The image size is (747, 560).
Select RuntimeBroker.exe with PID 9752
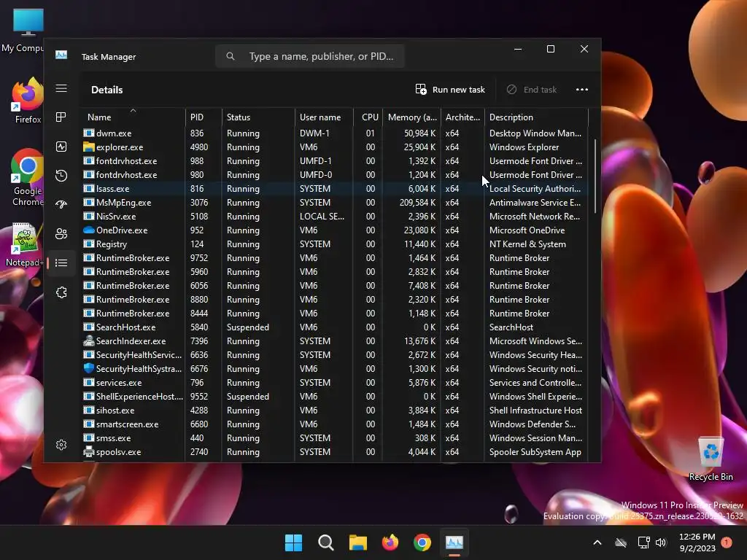[x=336, y=257]
